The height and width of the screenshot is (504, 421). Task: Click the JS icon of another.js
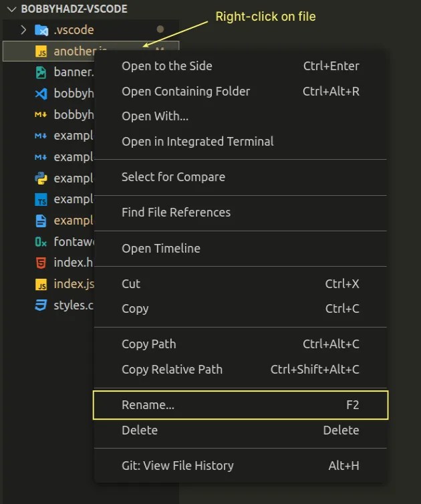[x=41, y=51]
